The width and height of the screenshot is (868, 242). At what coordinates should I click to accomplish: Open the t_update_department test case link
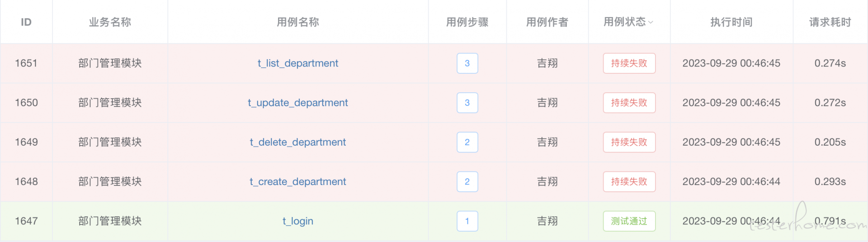[298, 103]
